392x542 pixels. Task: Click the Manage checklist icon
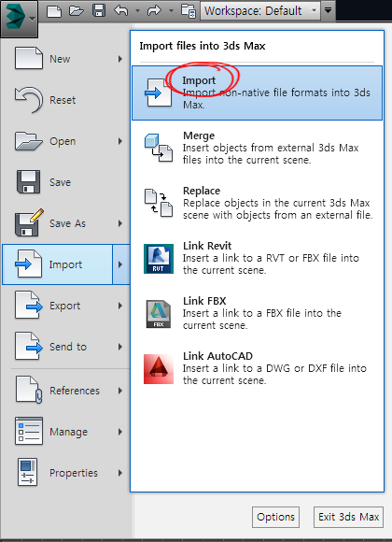(29, 431)
